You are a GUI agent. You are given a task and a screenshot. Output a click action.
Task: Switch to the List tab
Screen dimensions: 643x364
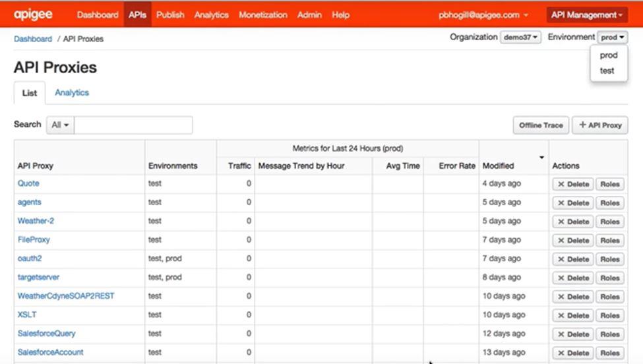point(30,93)
